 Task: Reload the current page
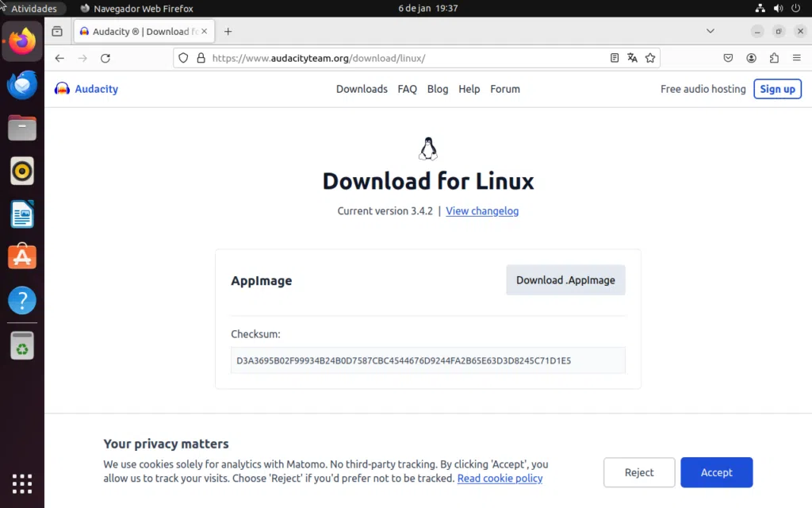click(x=105, y=57)
